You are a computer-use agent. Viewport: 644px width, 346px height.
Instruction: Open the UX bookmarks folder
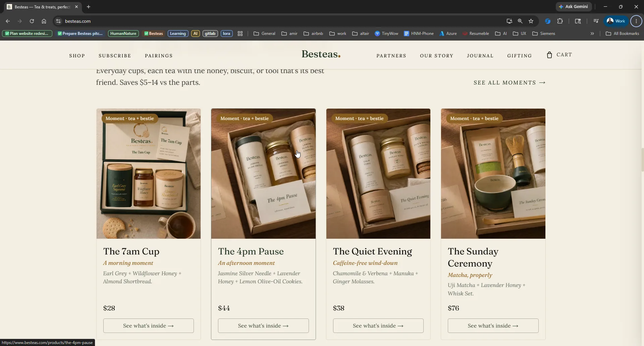click(520, 34)
